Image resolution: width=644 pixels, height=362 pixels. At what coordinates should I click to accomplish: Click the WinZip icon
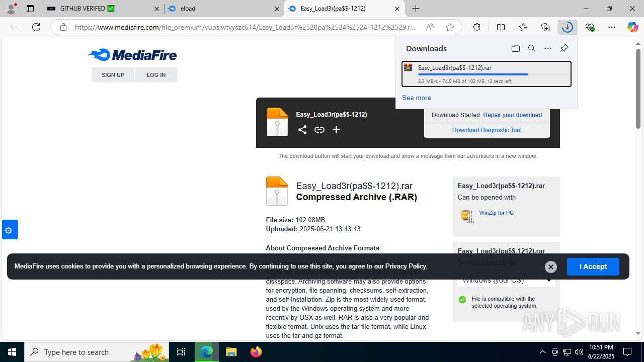click(x=467, y=216)
